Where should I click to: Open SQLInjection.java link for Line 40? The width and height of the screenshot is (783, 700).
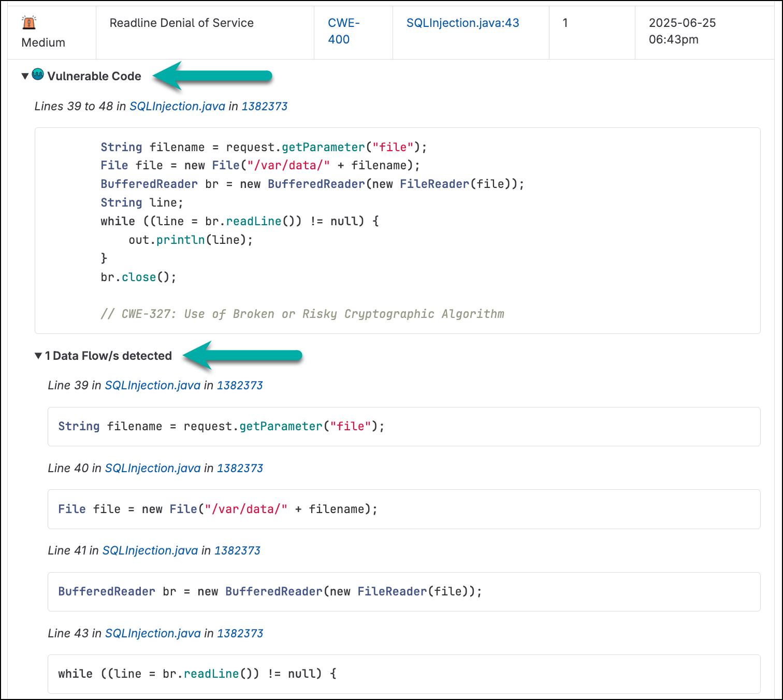pos(152,468)
